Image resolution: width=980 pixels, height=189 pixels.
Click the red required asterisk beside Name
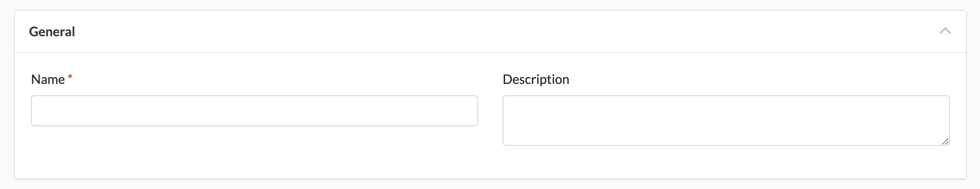(x=70, y=77)
